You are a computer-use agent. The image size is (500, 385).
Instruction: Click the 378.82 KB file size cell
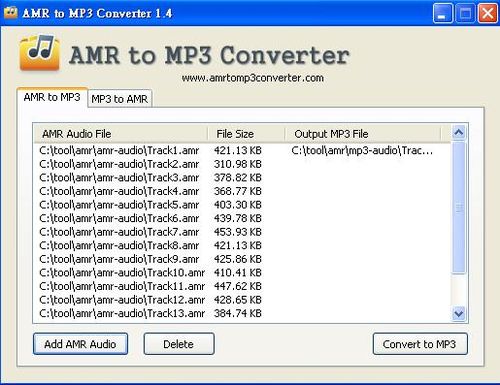click(238, 178)
